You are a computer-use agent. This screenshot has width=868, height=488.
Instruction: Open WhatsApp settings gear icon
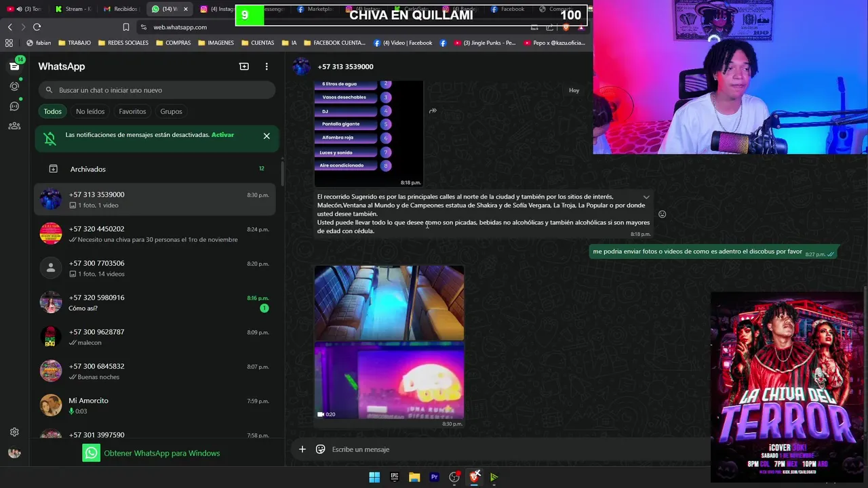coord(14,432)
